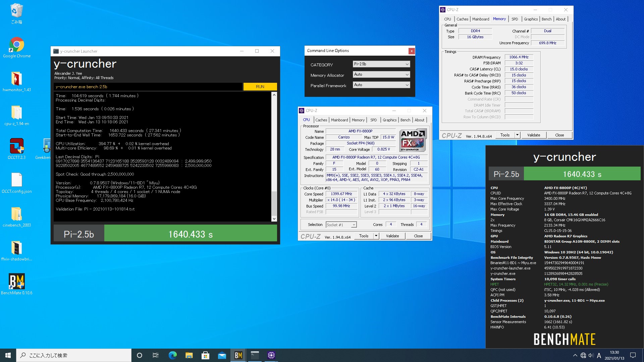Click green 1640.433 s bar in BenchMate panel
644x362 pixels.
pos(582,174)
